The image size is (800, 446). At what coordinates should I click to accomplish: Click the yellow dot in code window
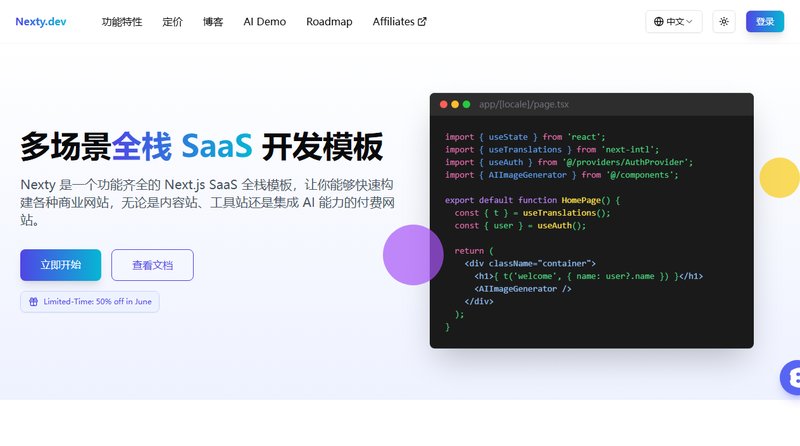[455, 104]
